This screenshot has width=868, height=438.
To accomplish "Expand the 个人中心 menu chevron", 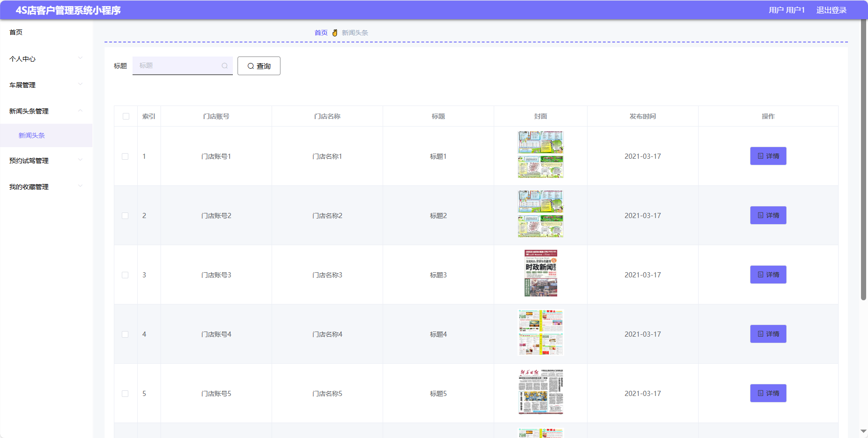I will [x=80, y=58].
